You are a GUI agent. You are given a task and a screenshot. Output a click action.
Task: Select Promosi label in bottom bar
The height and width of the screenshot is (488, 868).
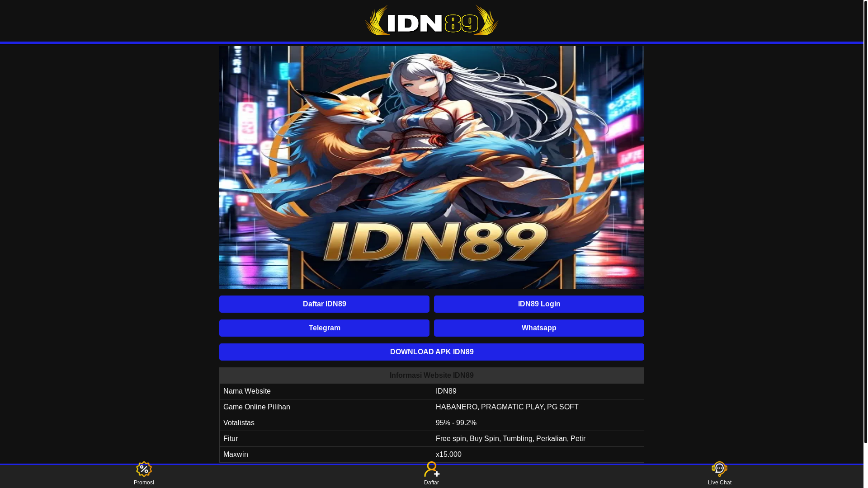[x=144, y=483]
